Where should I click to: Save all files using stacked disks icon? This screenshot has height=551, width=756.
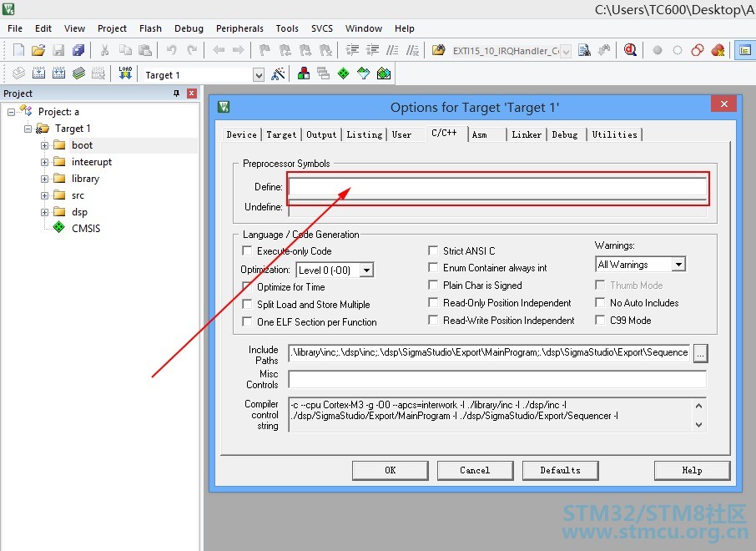78,50
